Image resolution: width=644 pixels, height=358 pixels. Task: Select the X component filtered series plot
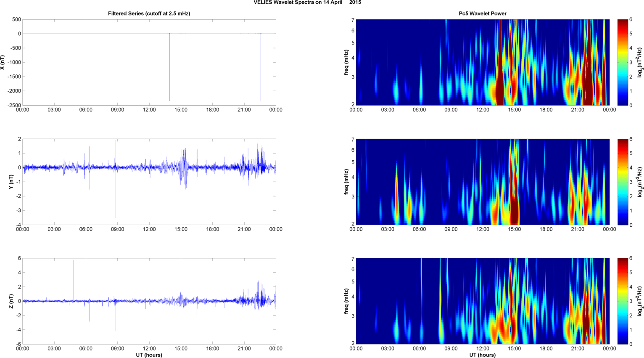point(149,62)
